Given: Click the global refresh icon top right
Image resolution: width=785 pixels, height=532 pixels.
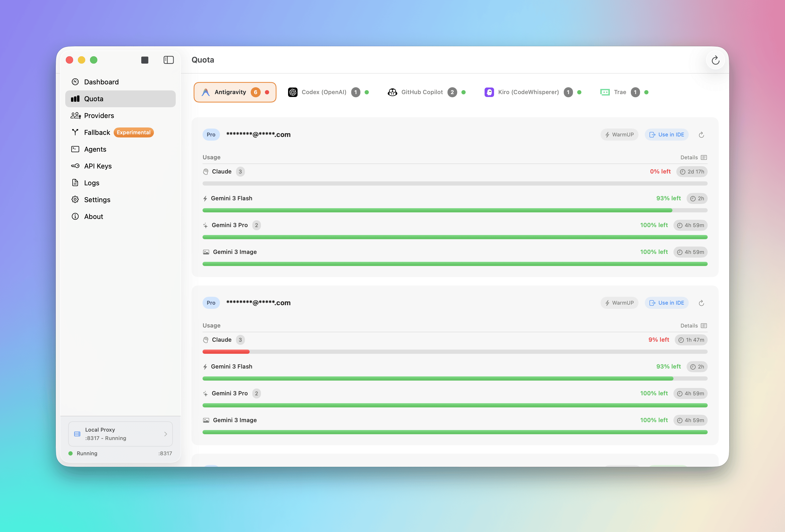Looking at the screenshot, I should tap(715, 60).
